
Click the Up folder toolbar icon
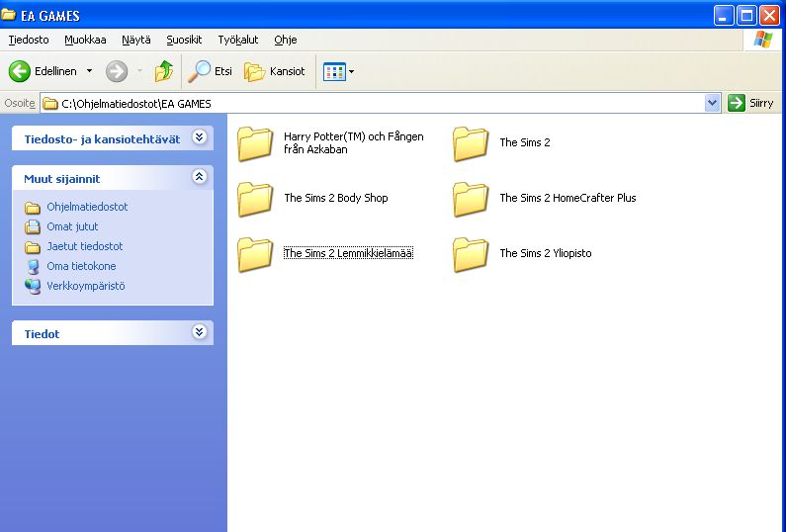[164, 71]
